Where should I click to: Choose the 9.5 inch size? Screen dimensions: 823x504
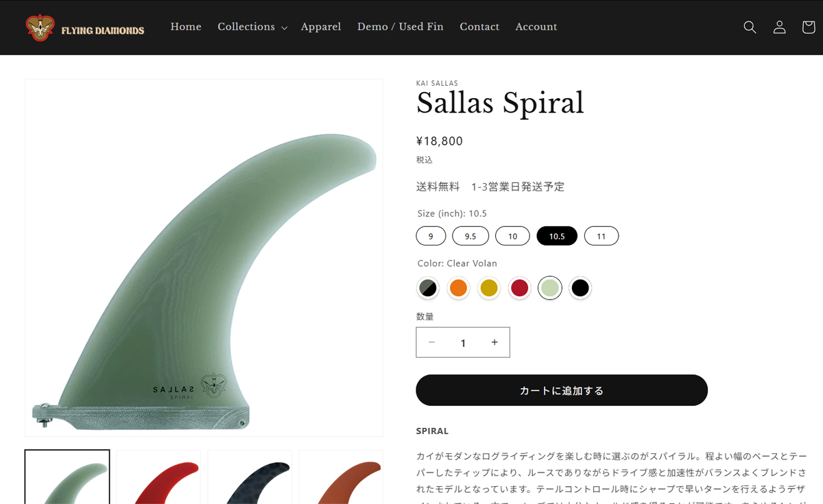470,236
